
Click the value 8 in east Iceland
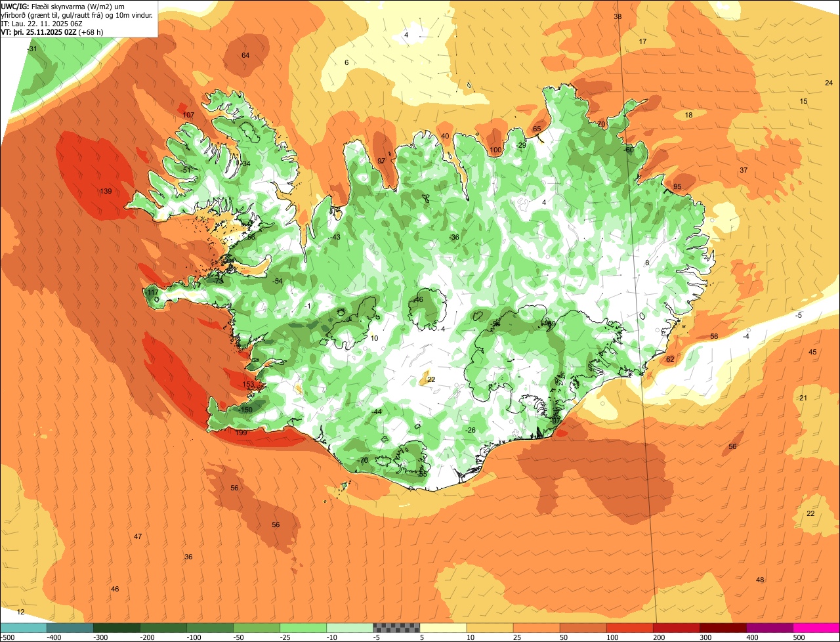tap(646, 263)
